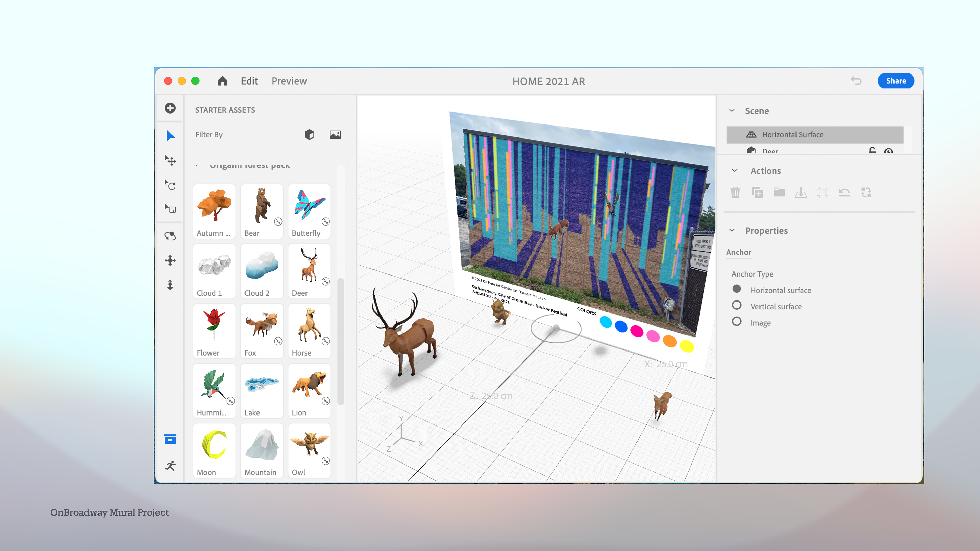This screenshot has width=980, height=551.
Task: Collapse the Scene section
Action: (732, 111)
